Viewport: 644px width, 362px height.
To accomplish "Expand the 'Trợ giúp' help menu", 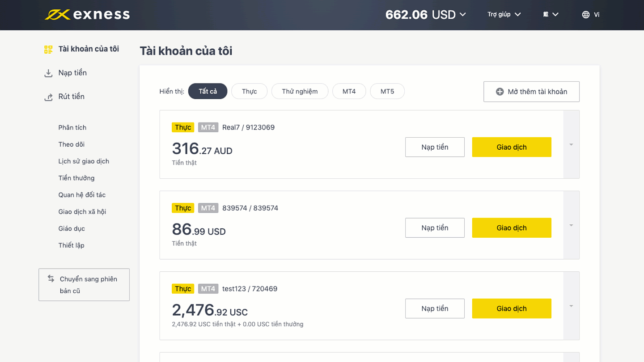I will pyautogui.click(x=504, y=15).
